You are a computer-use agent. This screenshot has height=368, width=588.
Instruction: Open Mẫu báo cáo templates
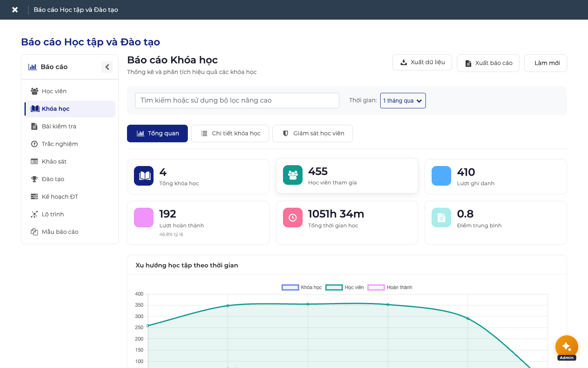tap(70, 232)
